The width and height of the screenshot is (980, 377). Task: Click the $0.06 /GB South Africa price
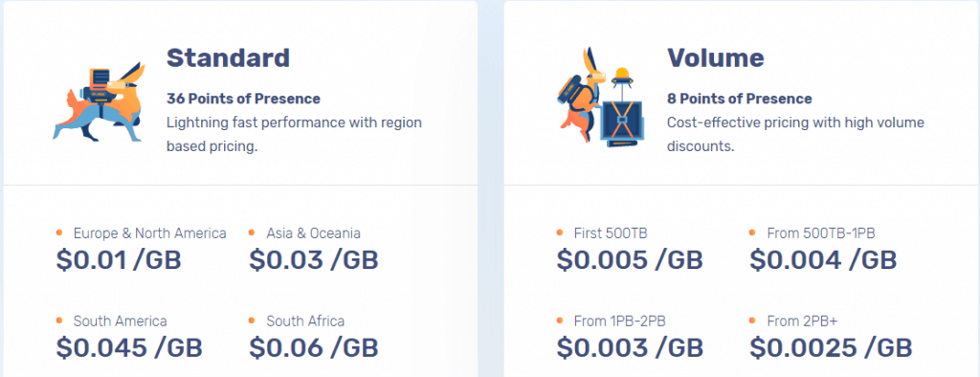[314, 348]
